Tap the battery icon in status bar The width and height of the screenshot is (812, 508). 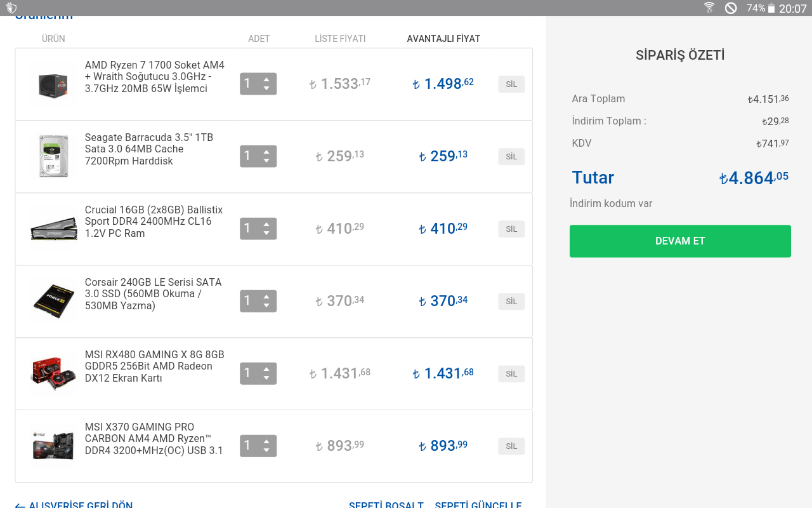pyautogui.click(x=771, y=8)
